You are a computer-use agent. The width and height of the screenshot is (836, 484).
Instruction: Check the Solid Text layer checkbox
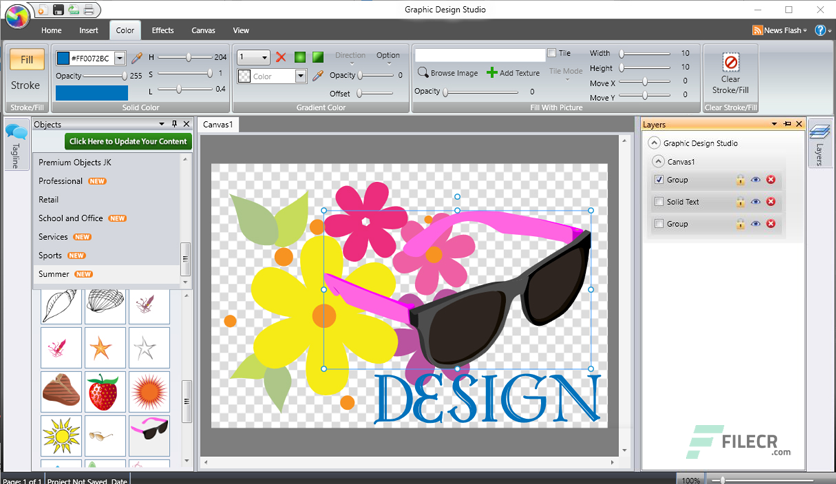click(x=659, y=201)
